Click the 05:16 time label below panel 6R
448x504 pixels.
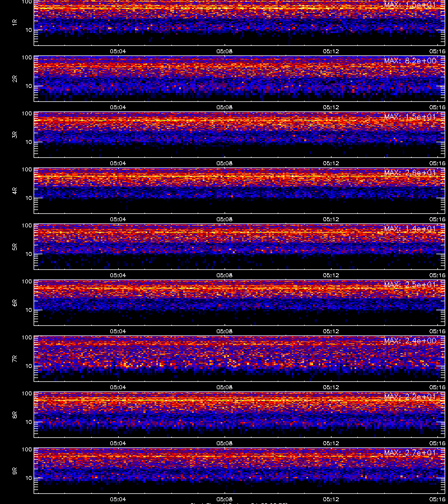pyautogui.click(x=437, y=331)
